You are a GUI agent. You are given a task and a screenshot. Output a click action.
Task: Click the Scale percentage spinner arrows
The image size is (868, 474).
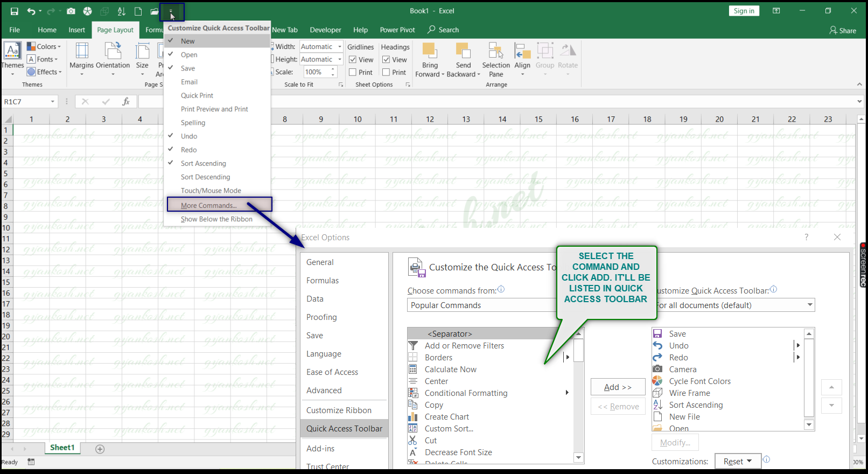333,72
